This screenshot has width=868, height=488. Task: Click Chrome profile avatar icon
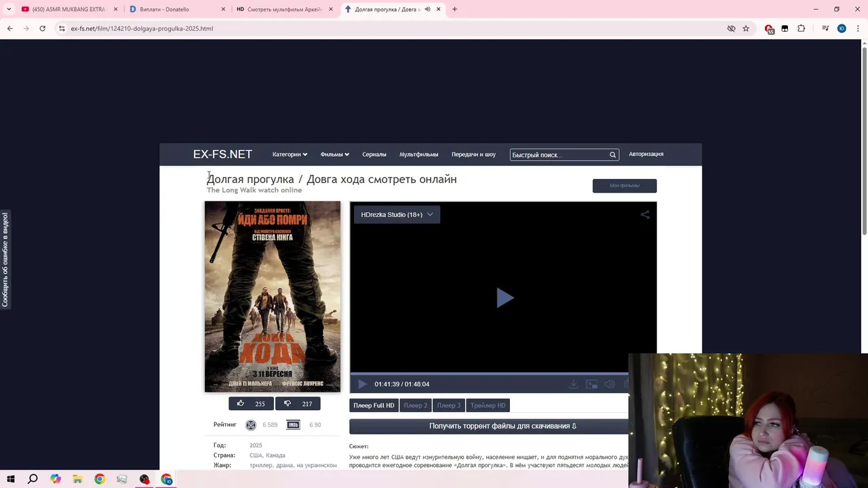[842, 28]
